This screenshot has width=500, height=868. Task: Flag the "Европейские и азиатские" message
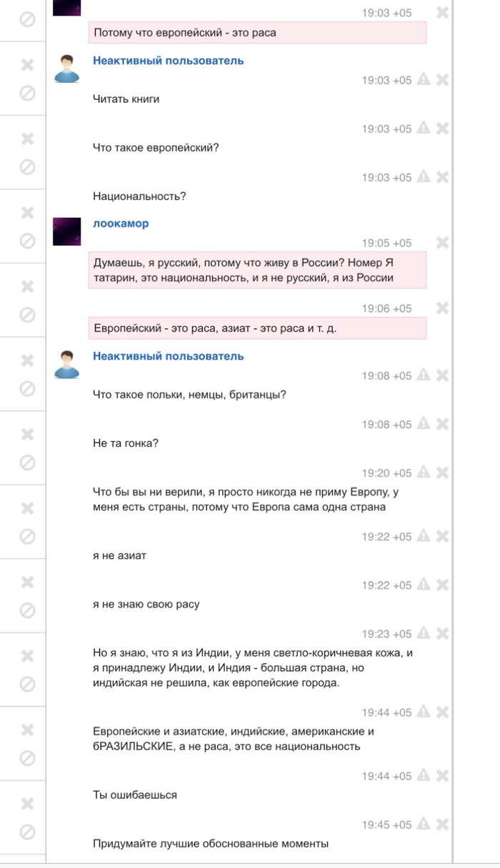point(424,713)
